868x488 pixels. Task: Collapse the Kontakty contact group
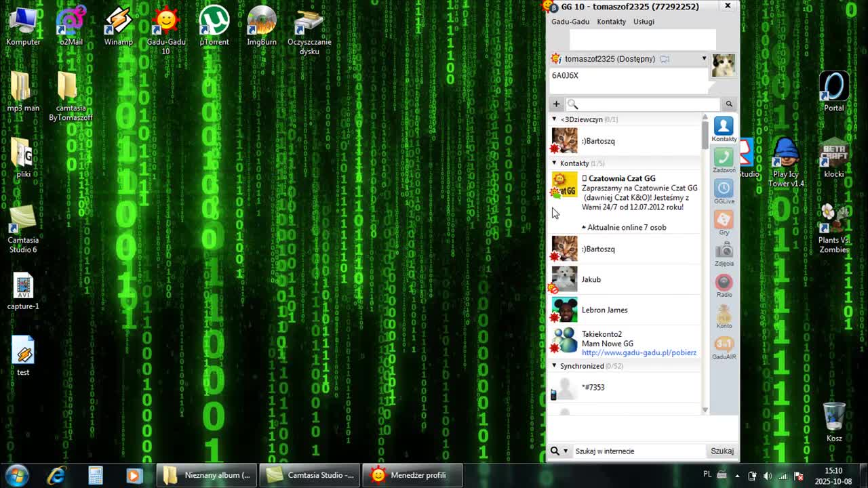click(554, 163)
